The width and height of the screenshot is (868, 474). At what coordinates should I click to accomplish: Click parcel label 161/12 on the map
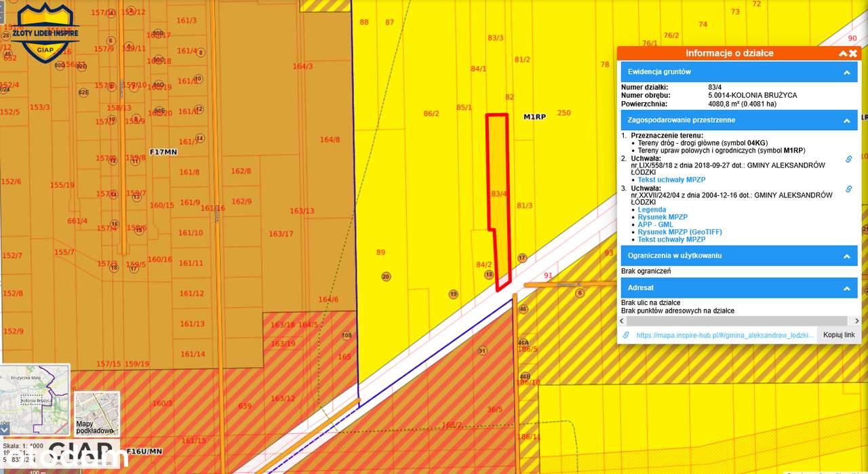(192, 294)
